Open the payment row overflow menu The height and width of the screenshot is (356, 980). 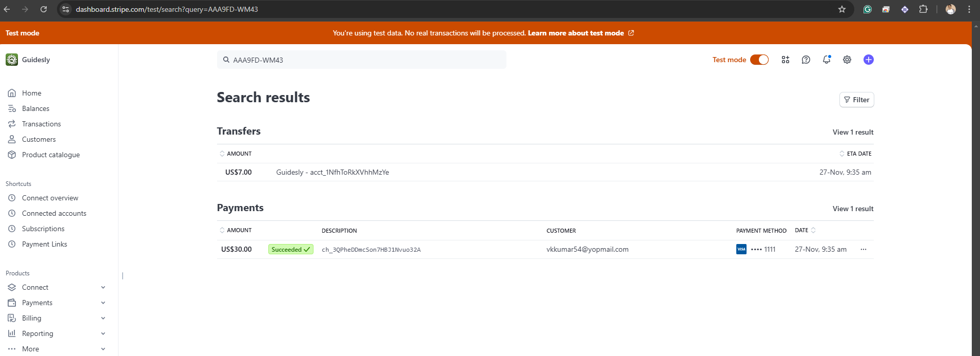click(864, 250)
